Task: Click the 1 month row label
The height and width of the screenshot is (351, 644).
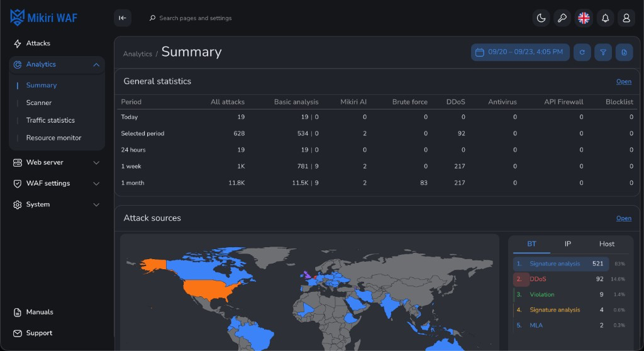Action: (x=132, y=183)
